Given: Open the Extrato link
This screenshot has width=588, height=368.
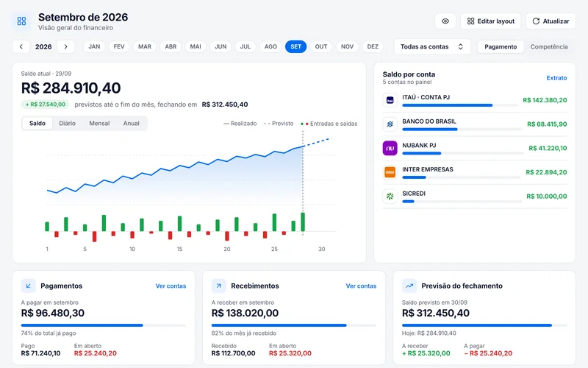Looking at the screenshot, I should tap(556, 78).
